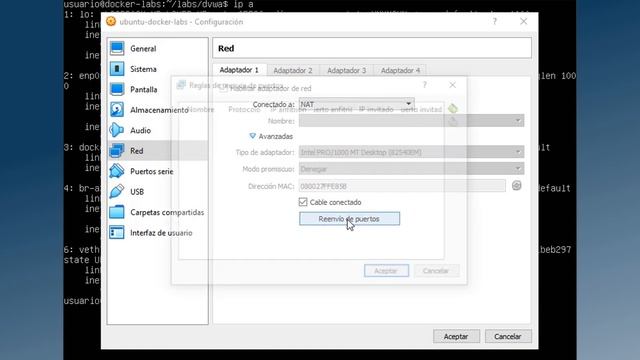640x360 pixels.
Task: Click help icon in port forwarding dialog
Action: [x=425, y=84]
